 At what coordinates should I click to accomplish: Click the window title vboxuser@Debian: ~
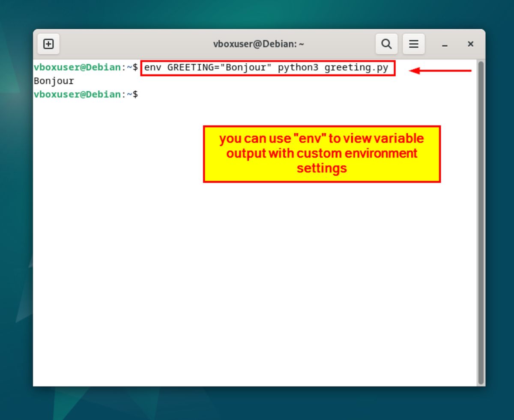click(x=259, y=44)
